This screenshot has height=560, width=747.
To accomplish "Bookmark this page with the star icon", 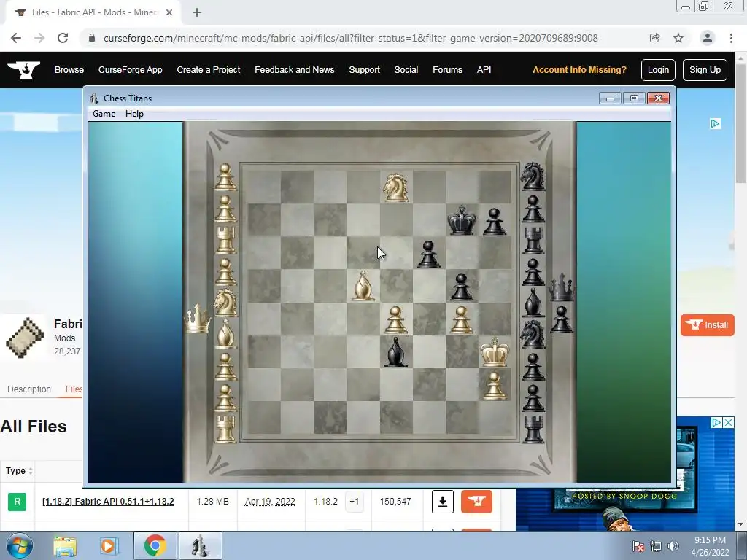I will pyautogui.click(x=678, y=38).
